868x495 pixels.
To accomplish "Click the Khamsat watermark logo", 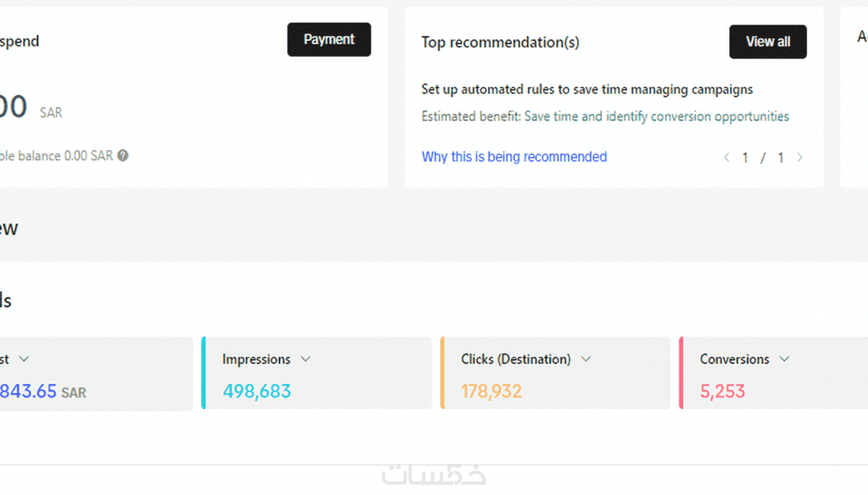I will (433, 475).
